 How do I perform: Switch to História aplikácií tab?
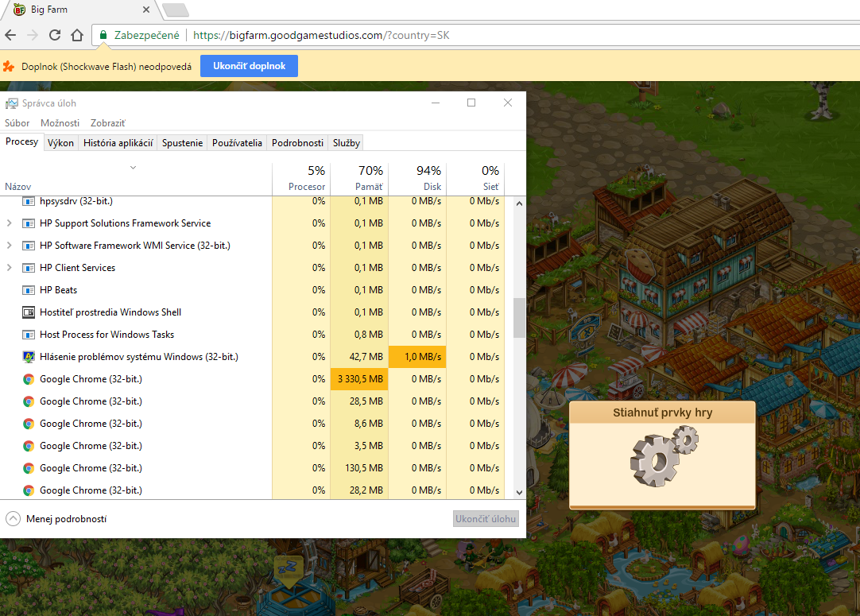tap(118, 142)
